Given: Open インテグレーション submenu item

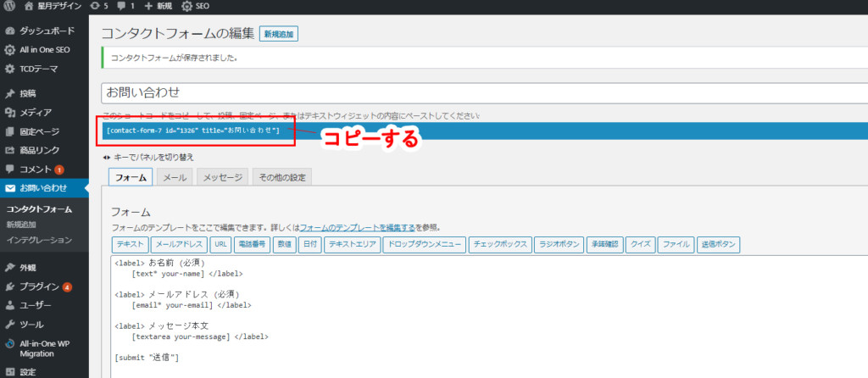Looking at the screenshot, I should coord(39,240).
